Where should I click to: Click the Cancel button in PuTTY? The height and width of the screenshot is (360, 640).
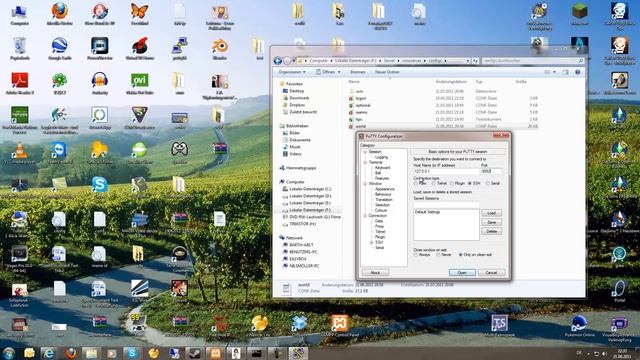491,272
